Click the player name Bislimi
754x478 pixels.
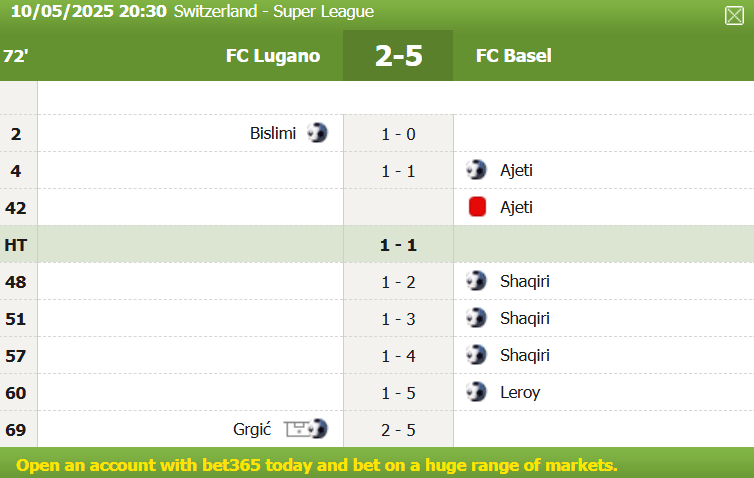click(x=273, y=133)
